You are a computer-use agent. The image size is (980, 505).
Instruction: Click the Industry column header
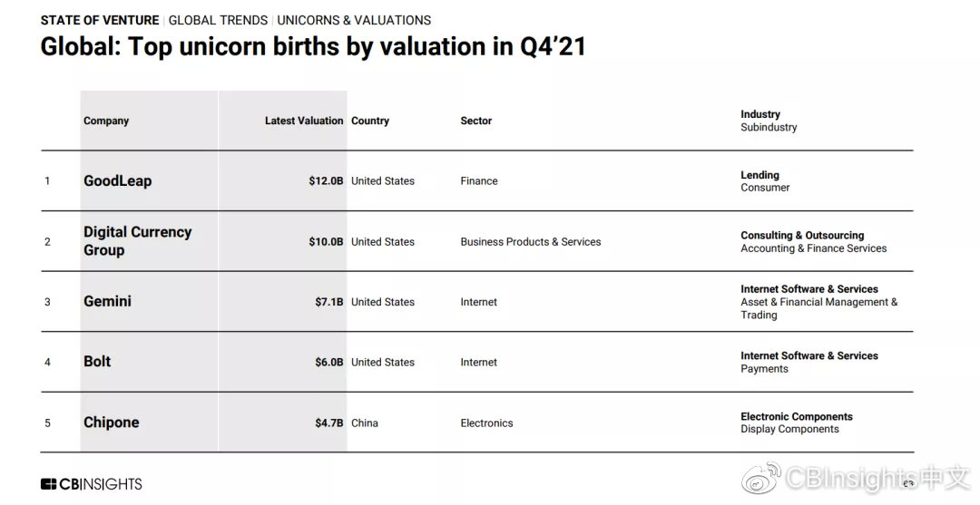(760, 114)
